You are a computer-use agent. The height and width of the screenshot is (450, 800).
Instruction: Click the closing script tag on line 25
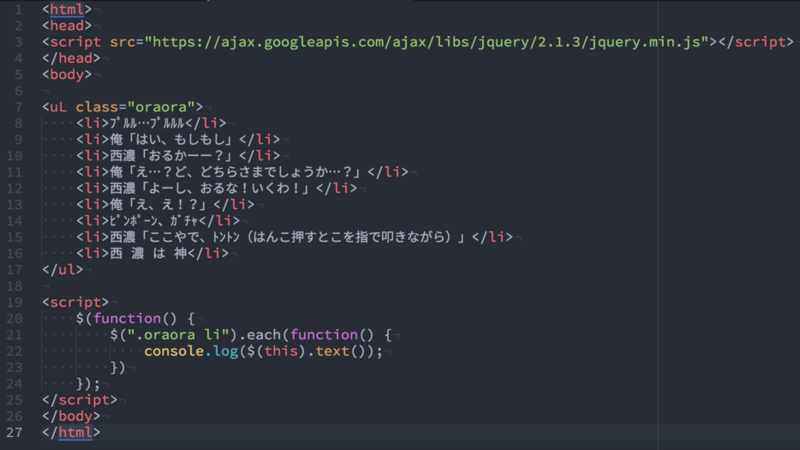(x=80, y=400)
